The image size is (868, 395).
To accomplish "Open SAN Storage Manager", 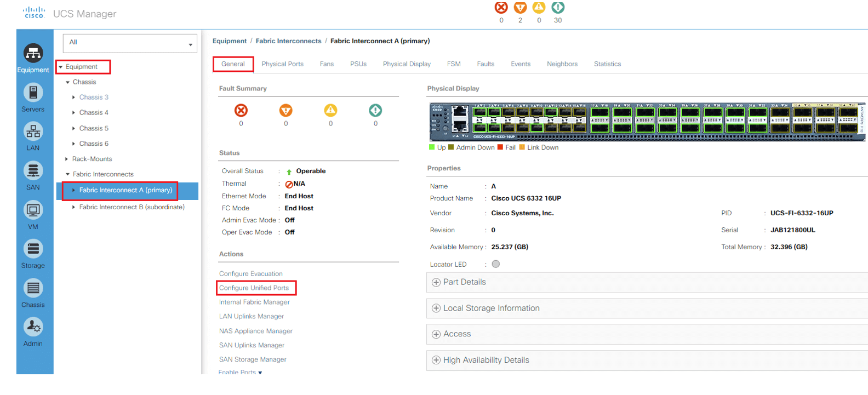I will (253, 360).
